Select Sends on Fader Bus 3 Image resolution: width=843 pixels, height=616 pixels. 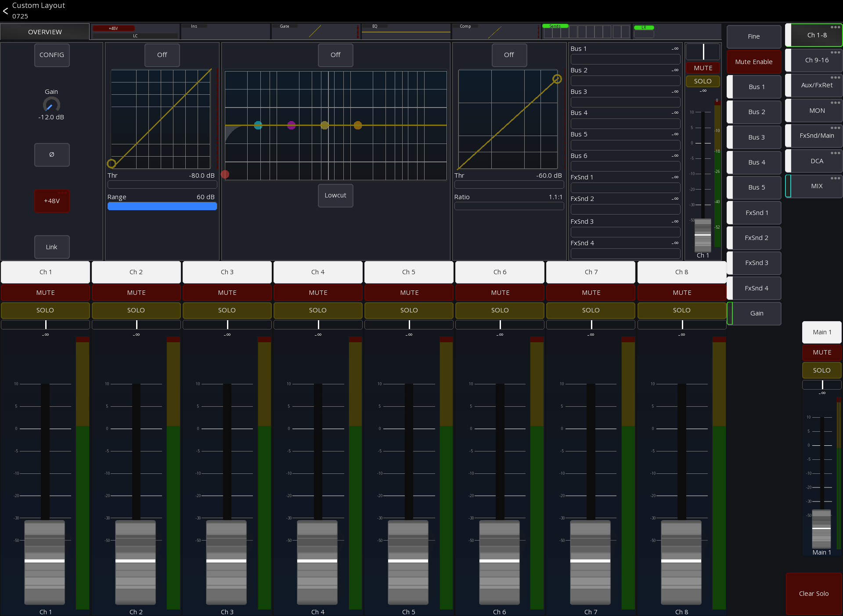coord(754,137)
